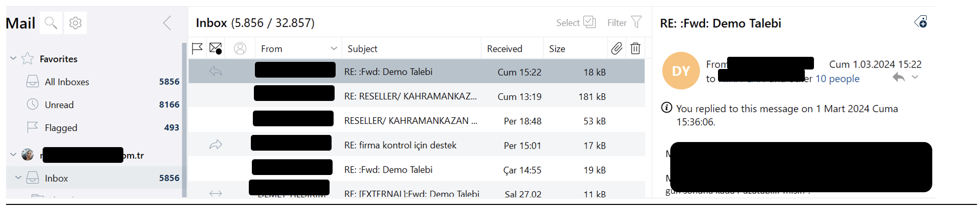Click the contact avatar column icon
This screenshot has width=980, height=210.
(x=240, y=49)
